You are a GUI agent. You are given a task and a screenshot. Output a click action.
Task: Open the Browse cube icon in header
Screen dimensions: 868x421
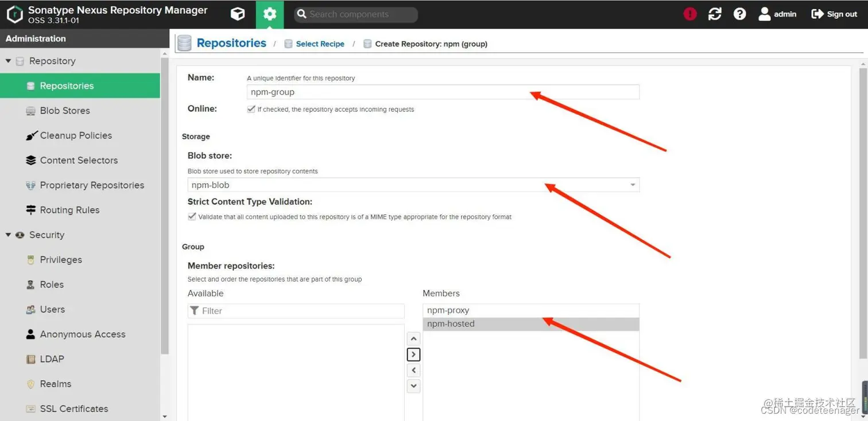click(238, 14)
